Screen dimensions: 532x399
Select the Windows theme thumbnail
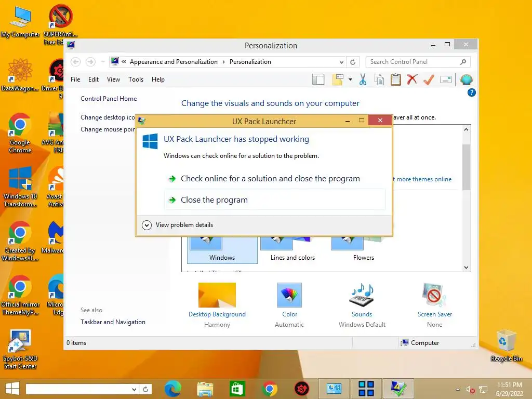[x=222, y=249]
